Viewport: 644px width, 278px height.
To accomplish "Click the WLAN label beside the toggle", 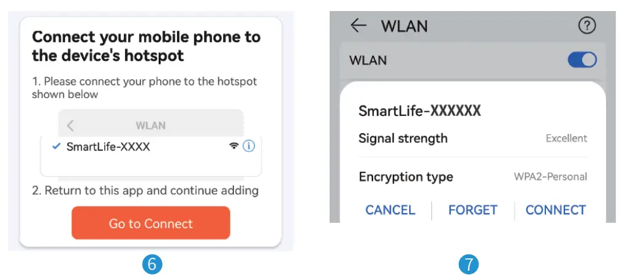I will pos(368,60).
